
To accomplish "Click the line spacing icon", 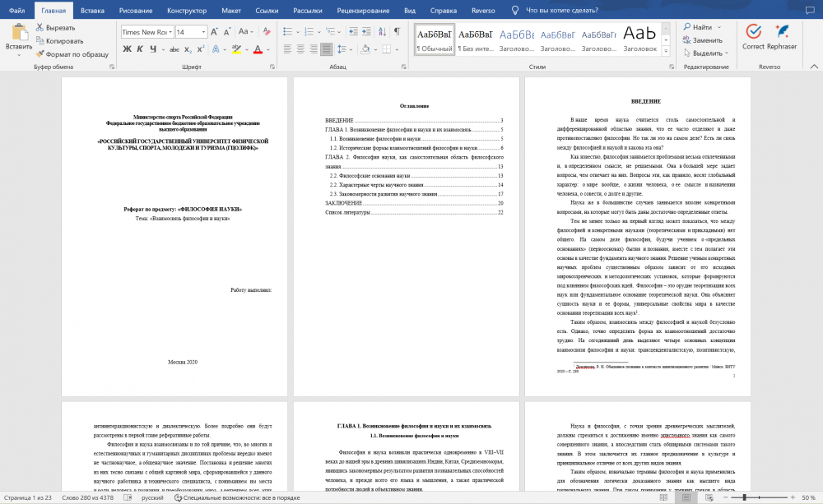I will (342, 49).
